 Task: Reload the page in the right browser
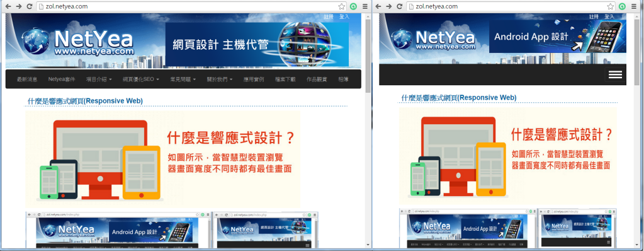[399, 6]
